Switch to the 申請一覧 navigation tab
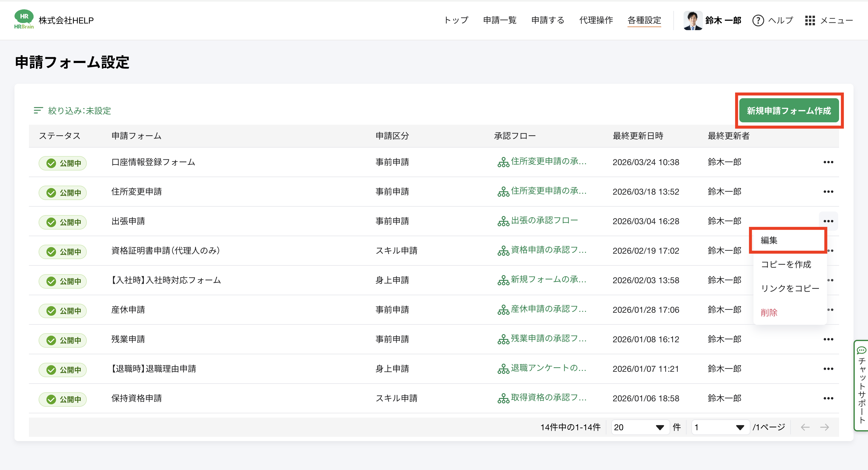 [x=499, y=20]
